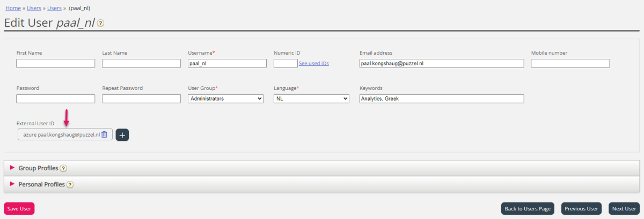Open the User Group dropdown
Image resolution: width=644 pixels, height=219 pixels.
(225, 99)
